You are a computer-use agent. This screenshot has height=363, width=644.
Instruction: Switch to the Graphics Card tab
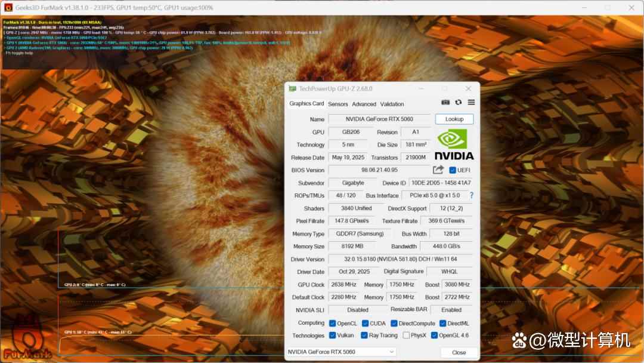point(306,104)
